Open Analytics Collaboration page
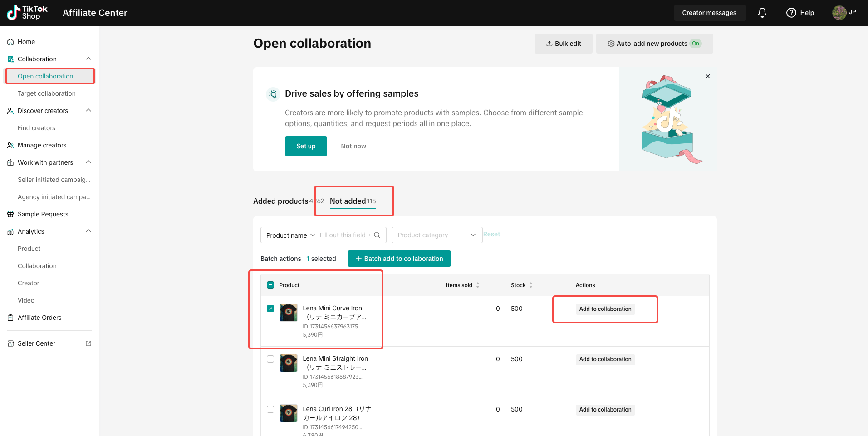Viewport: 868px width, 436px height. tap(37, 266)
